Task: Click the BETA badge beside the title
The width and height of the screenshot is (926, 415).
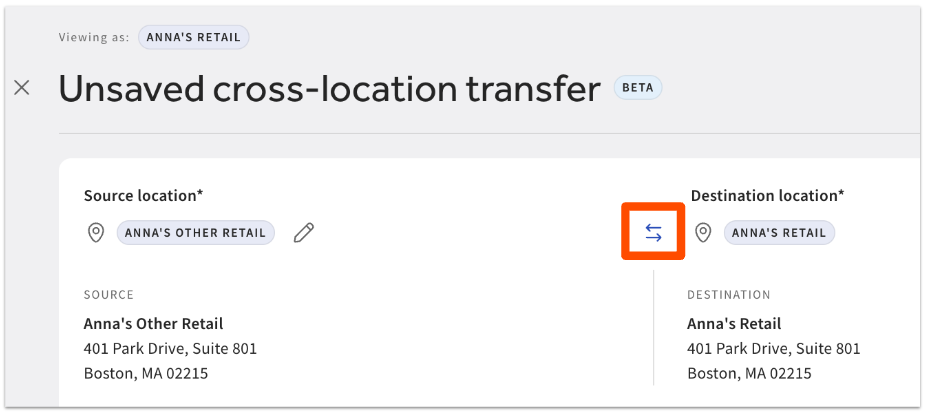Action: click(637, 88)
